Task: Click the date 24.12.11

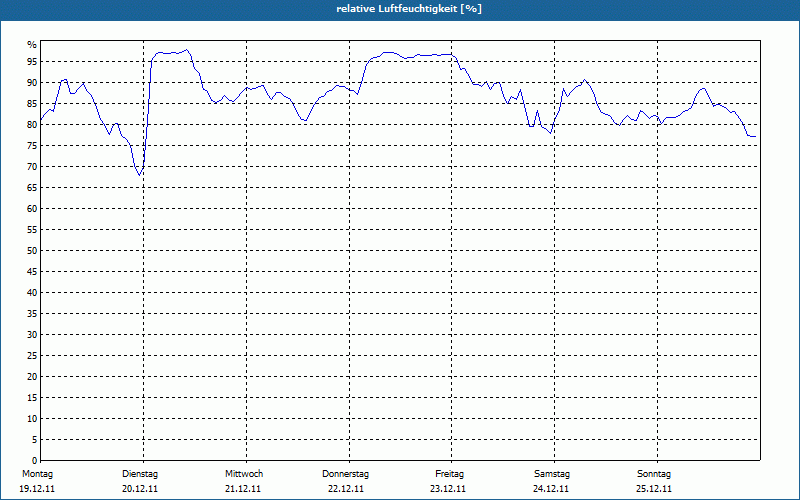Action: [551, 489]
